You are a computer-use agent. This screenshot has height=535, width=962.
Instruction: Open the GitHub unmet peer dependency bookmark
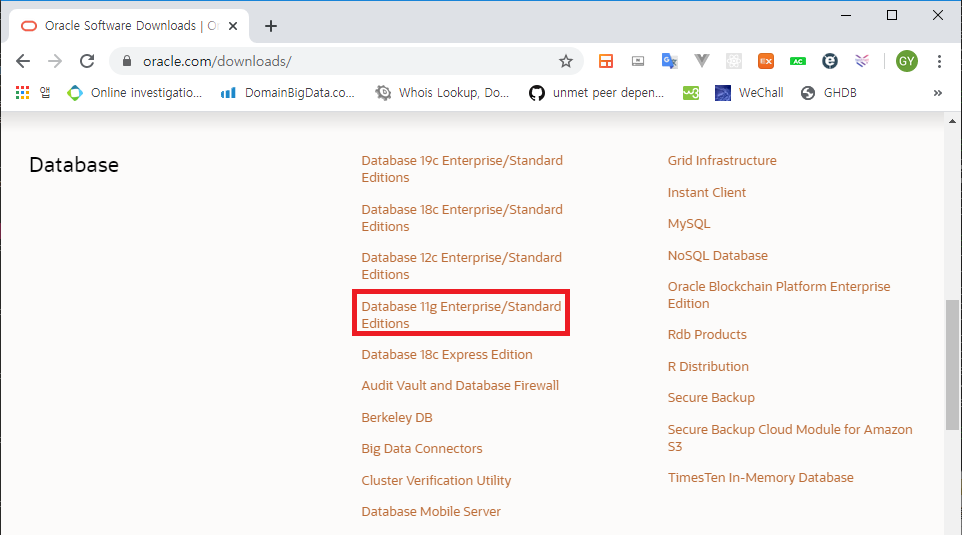(x=597, y=93)
